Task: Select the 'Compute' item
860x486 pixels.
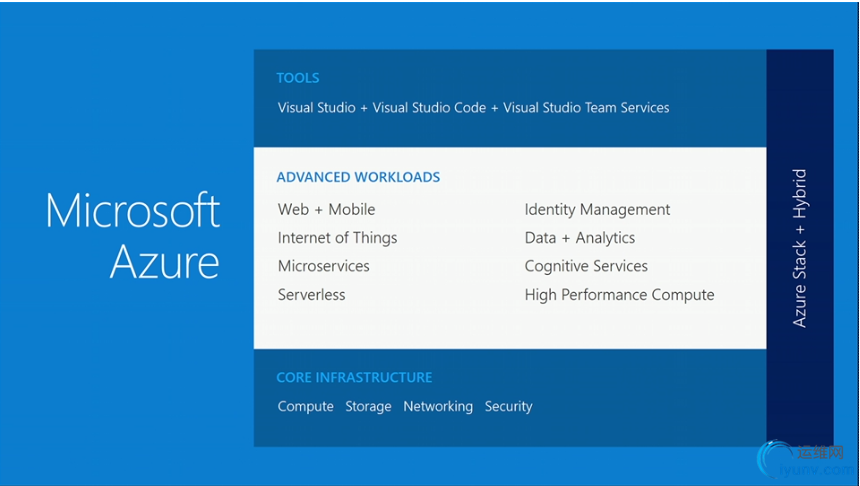Action: tap(305, 406)
